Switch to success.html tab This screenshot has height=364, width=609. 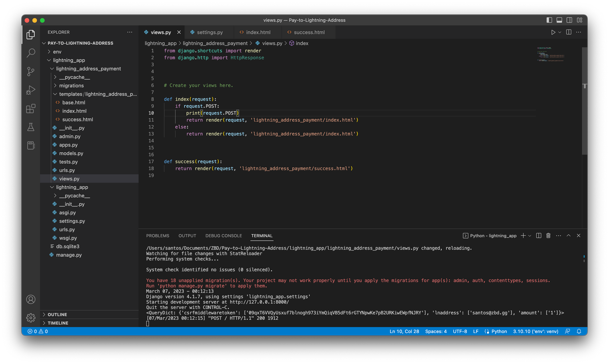[309, 32]
